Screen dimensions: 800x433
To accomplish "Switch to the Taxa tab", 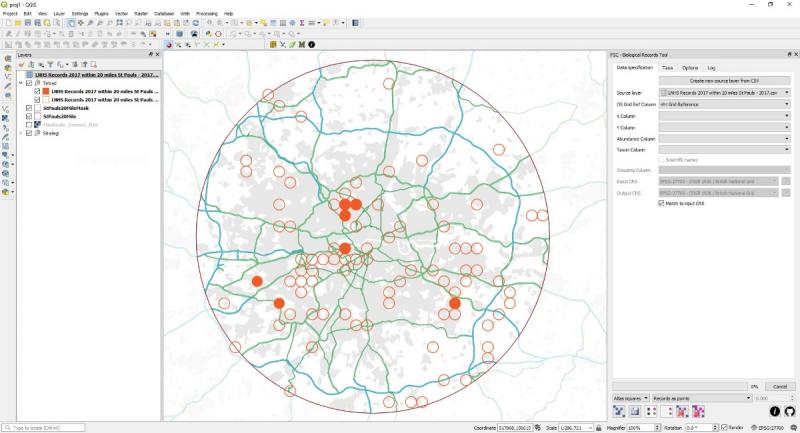I will coord(667,68).
